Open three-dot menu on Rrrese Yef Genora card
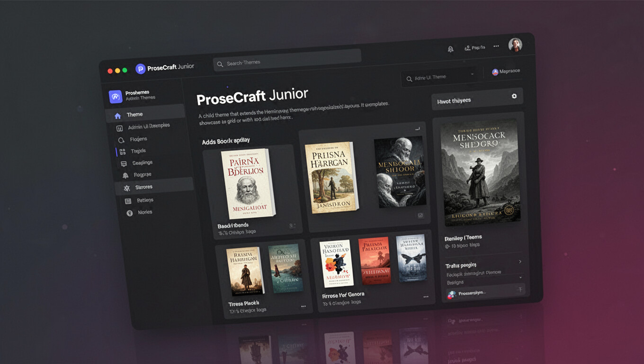Image resolution: width=644 pixels, height=364 pixels. click(426, 297)
